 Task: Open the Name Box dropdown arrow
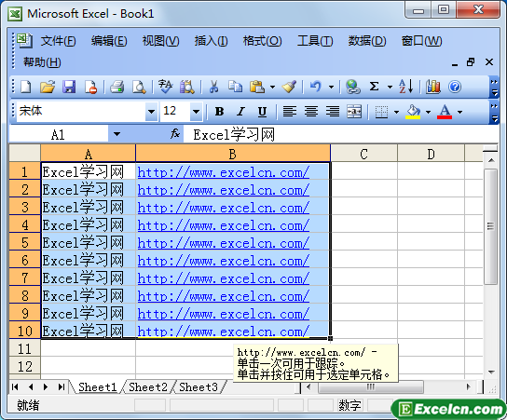pyautogui.click(x=116, y=134)
